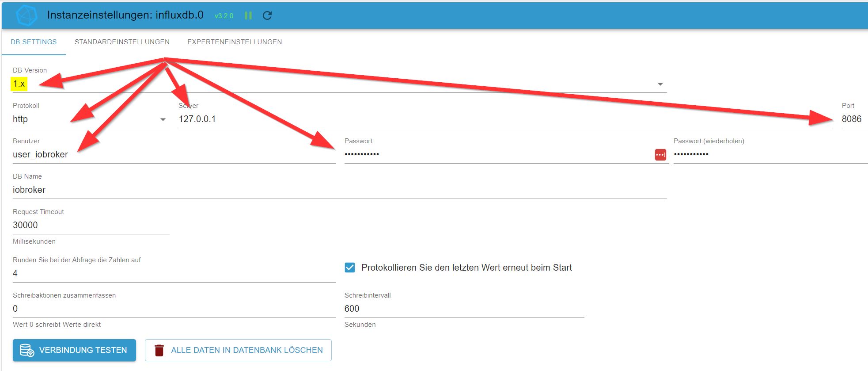This screenshot has width=868, height=371.
Task: Click the 'Protokollieren Sie den letzten Wert' label
Action: (466, 268)
